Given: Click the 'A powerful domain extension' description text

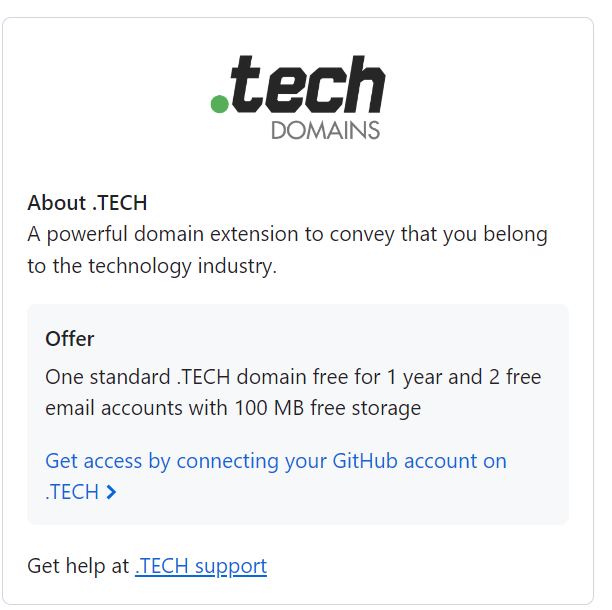Looking at the screenshot, I should (x=287, y=250).
